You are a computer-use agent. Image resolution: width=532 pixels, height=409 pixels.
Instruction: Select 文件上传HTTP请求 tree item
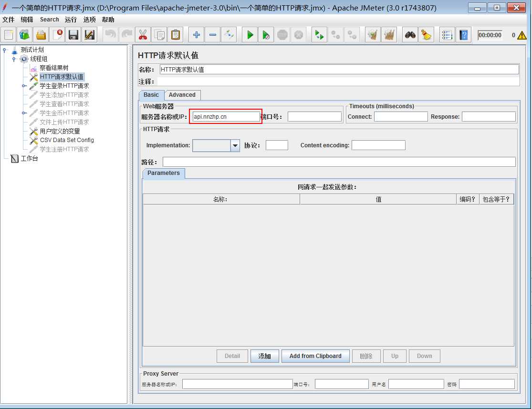64,123
